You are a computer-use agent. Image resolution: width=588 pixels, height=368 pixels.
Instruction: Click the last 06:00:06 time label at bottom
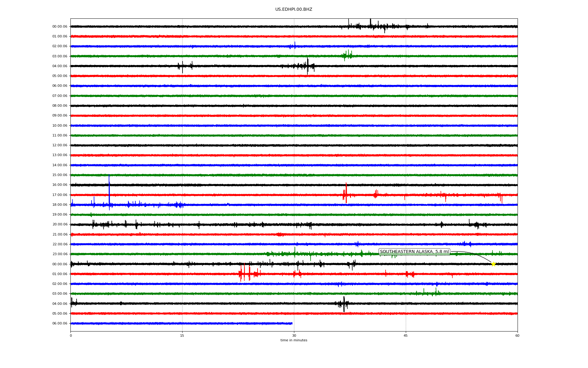[60, 324]
